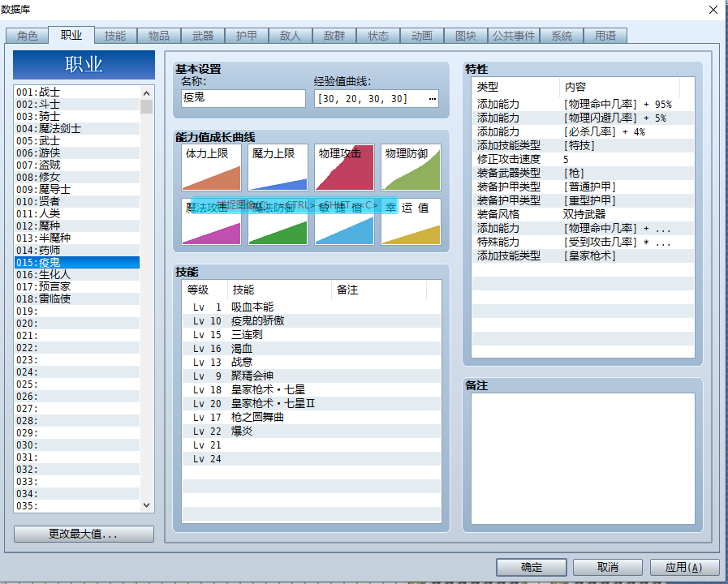
Task: Select the 添加技能类型 [皇家枪术] trait row
Action: tap(583, 255)
